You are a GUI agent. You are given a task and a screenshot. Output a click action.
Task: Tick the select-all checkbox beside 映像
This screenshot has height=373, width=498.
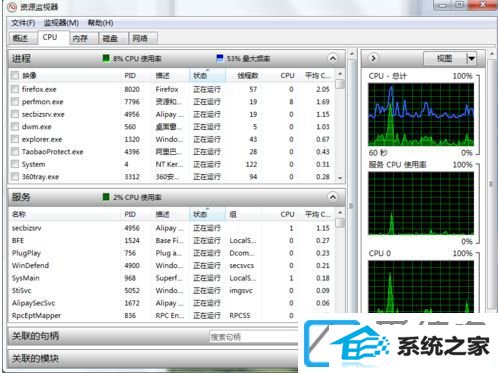pyautogui.click(x=15, y=75)
